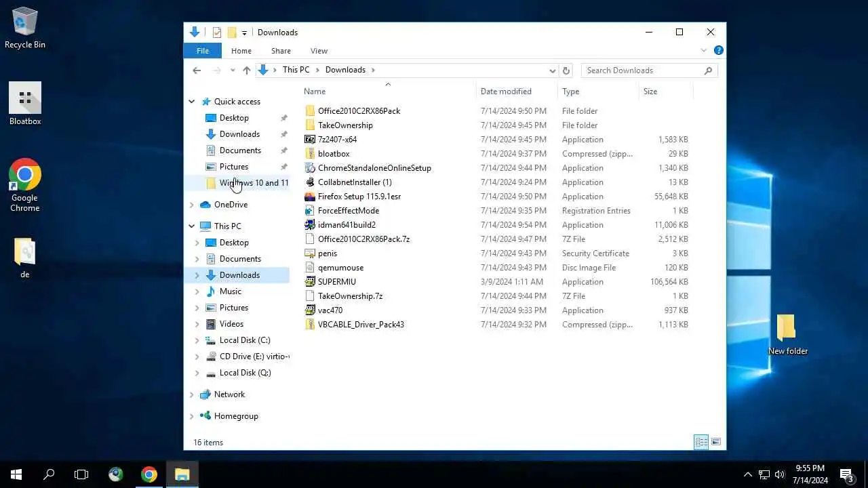The image size is (868, 488).
Task: Open the Windows Start menu
Action: (x=16, y=474)
